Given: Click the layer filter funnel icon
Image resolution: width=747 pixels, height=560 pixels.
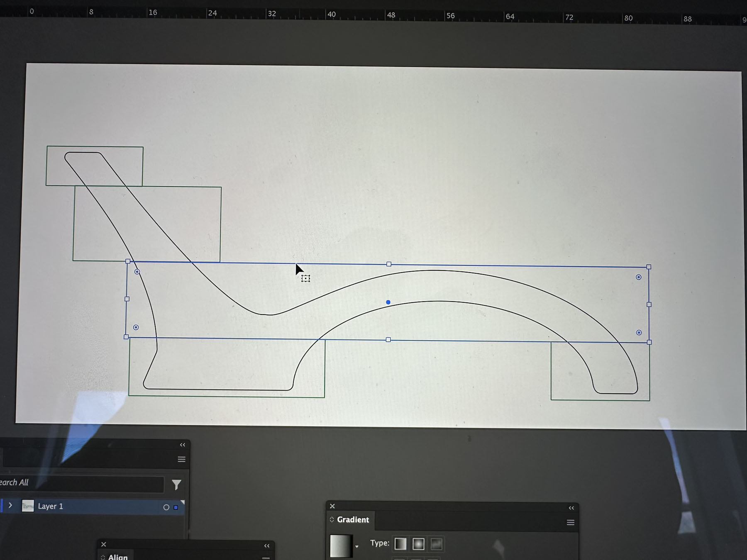Looking at the screenshot, I should click(x=176, y=485).
